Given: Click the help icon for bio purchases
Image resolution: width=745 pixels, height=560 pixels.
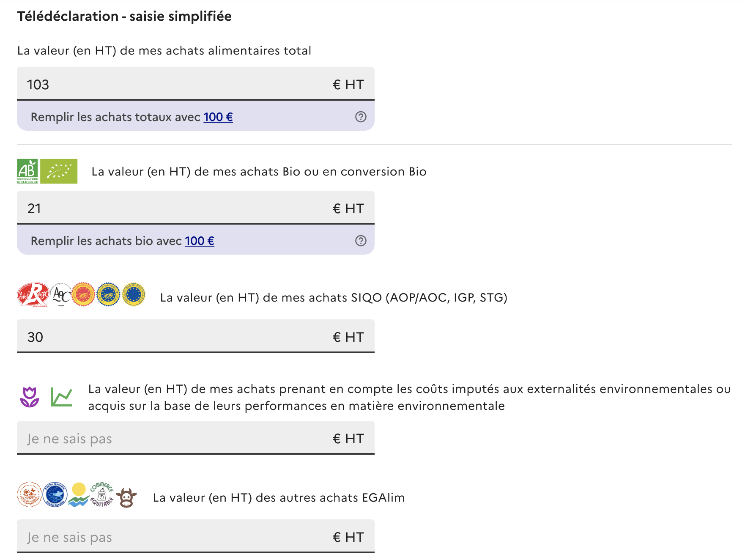Looking at the screenshot, I should point(361,241).
